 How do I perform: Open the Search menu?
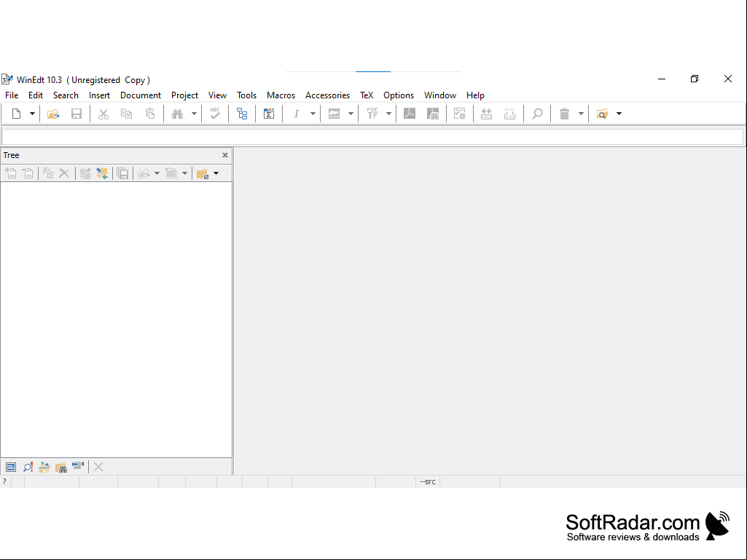66,95
